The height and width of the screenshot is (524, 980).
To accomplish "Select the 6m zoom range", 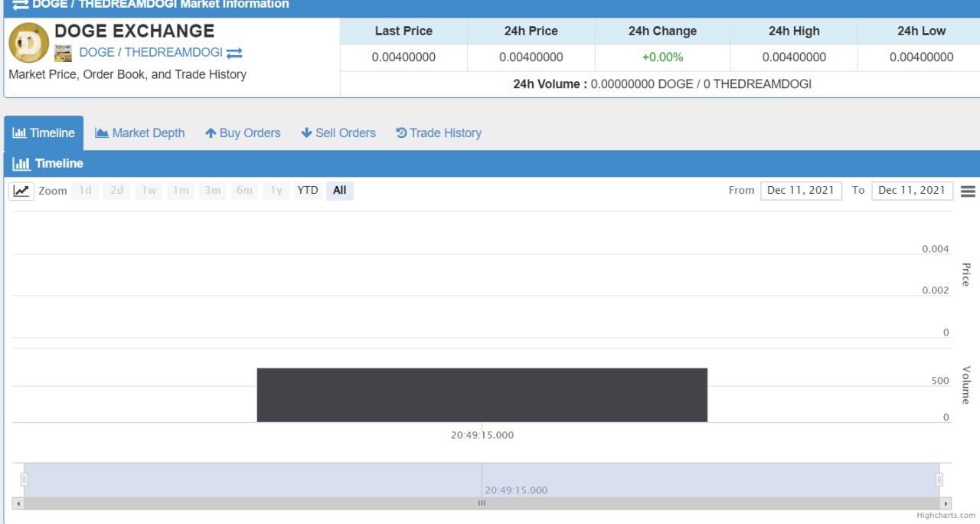I will point(244,191).
